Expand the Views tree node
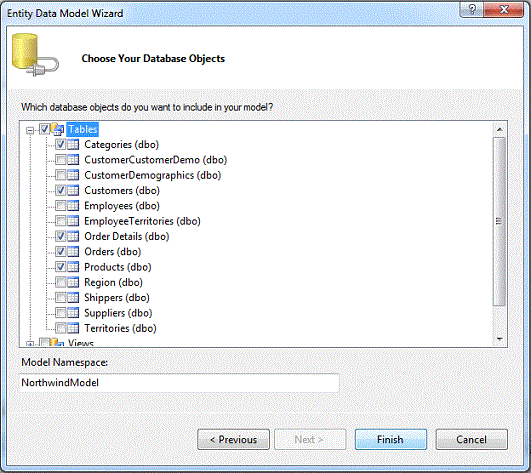This screenshot has height=473, width=531. pyautogui.click(x=30, y=344)
